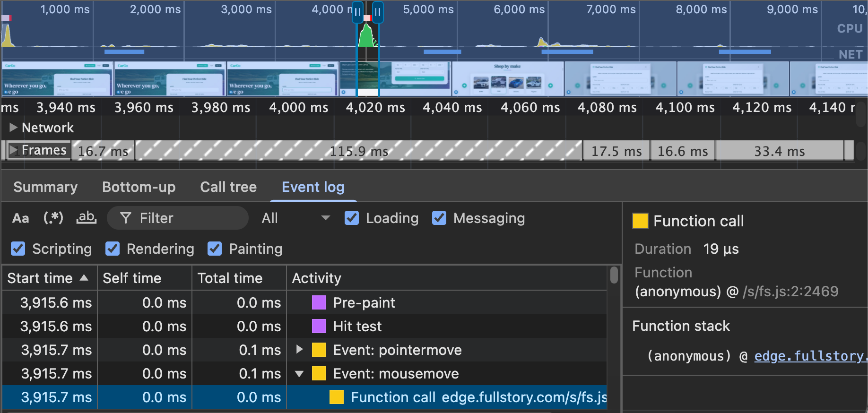Click the purple Pre-paint activity icon
Screen dimensions: 868x413
(x=319, y=302)
